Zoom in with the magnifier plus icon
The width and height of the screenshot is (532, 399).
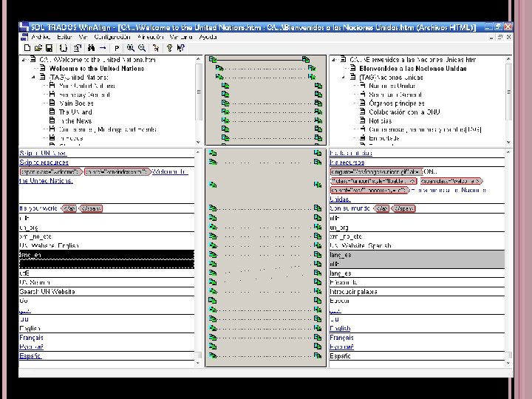click(x=131, y=48)
